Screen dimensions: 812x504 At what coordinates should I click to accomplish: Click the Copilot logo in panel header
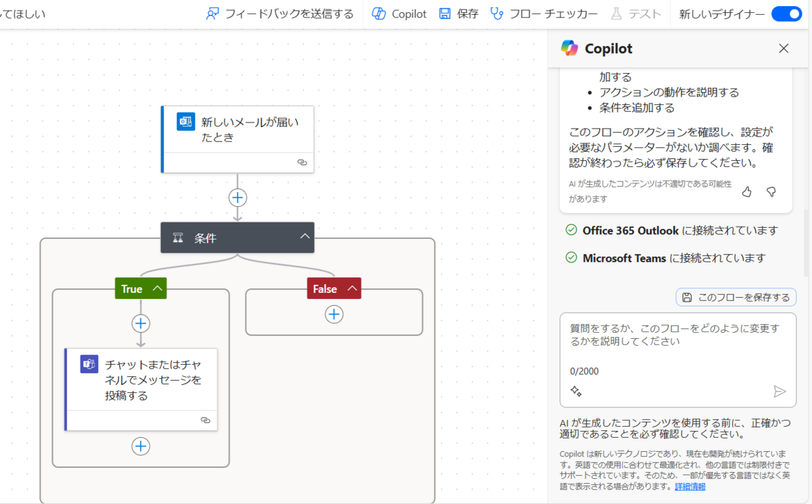570,48
